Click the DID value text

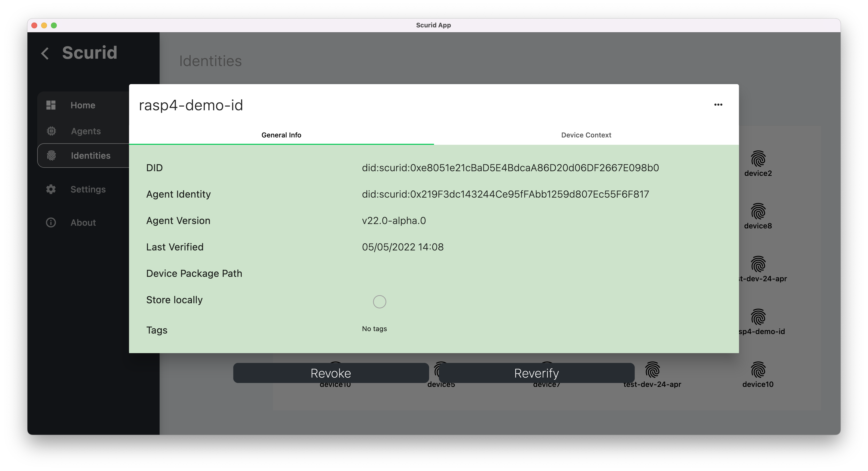coord(510,168)
